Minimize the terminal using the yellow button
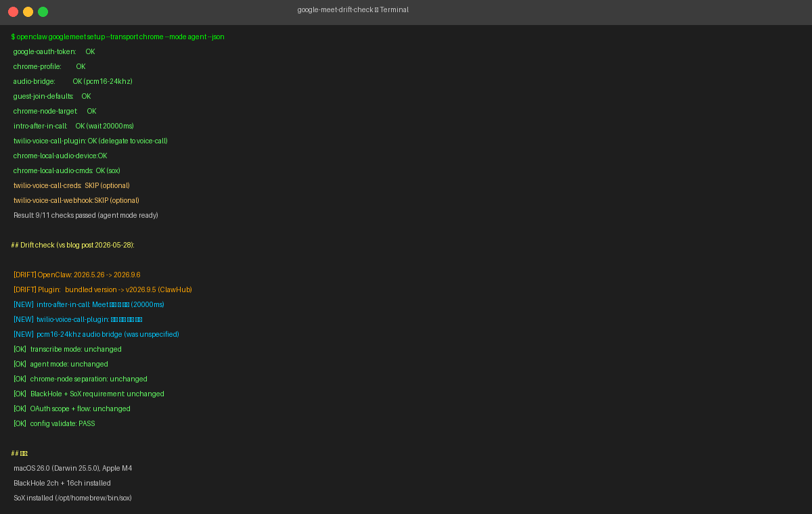 (28, 11)
